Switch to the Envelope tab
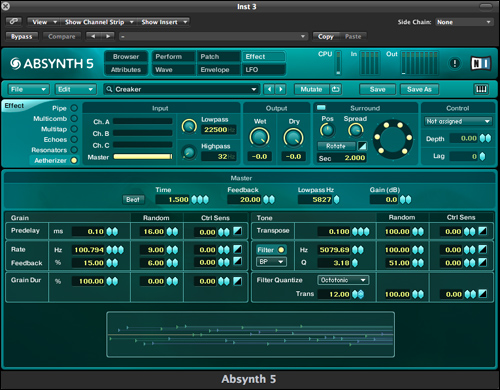500x390 pixels. (218, 70)
